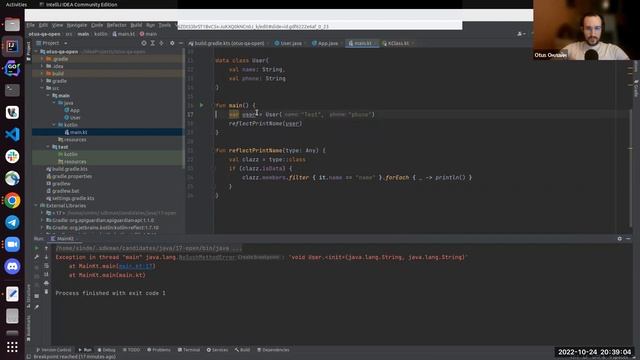
Task: Toggle the Version Control tool window button
Action: [x=53, y=350]
